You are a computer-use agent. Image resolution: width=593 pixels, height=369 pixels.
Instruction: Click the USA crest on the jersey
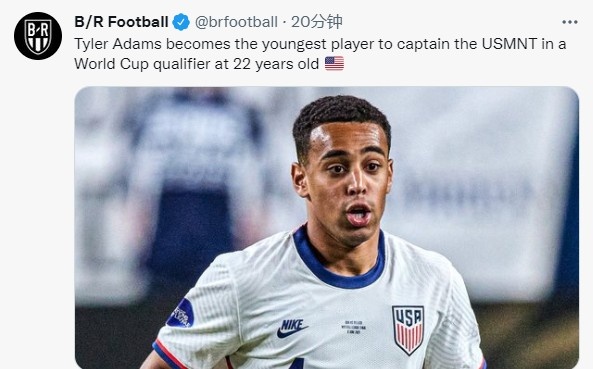coord(408,330)
